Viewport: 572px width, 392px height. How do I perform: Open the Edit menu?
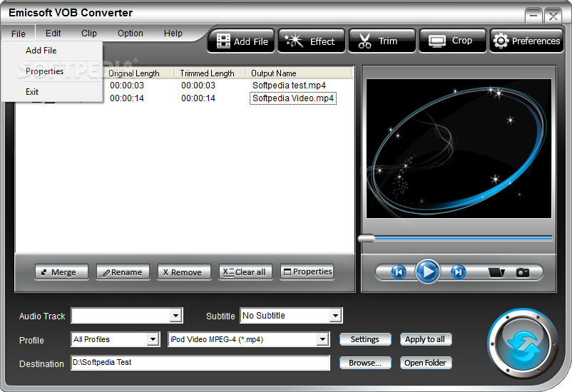pyautogui.click(x=53, y=33)
